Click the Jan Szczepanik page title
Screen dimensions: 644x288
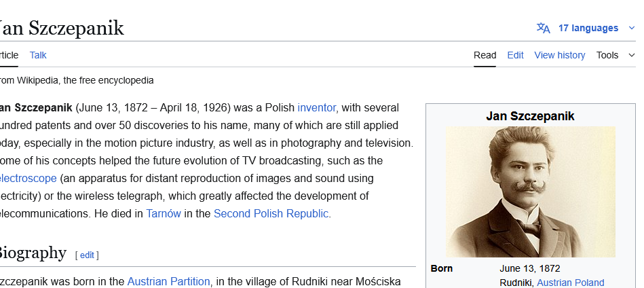click(x=61, y=28)
